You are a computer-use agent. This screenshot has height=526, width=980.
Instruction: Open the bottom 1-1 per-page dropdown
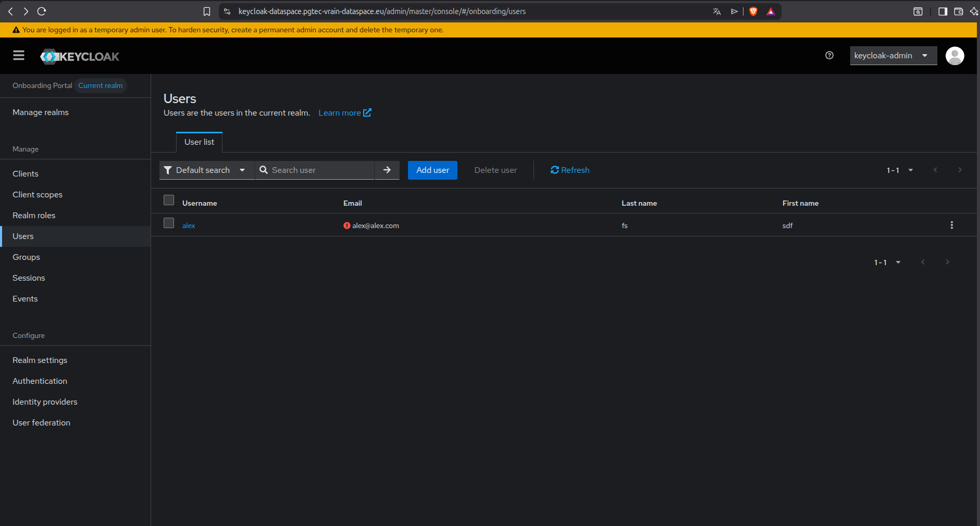click(x=887, y=262)
